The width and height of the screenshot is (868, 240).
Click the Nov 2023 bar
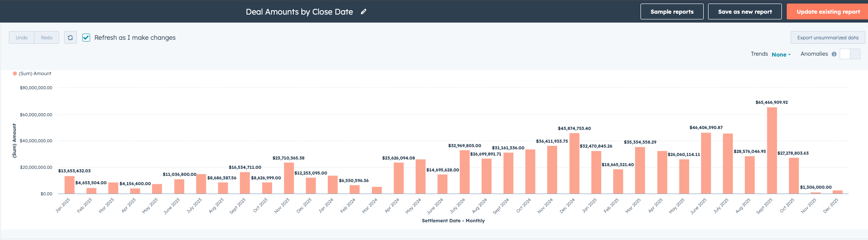pyautogui.click(x=289, y=178)
